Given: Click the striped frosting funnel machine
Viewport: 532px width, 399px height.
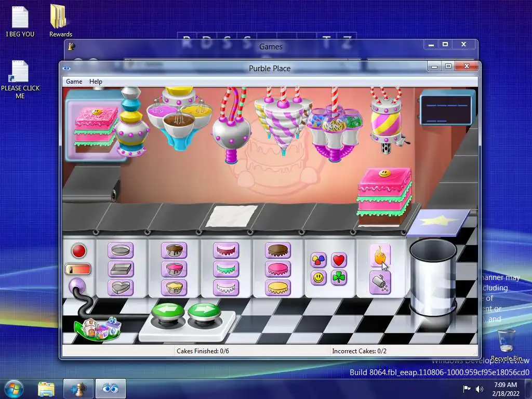Looking at the screenshot, I should click(x=283, y=121).
